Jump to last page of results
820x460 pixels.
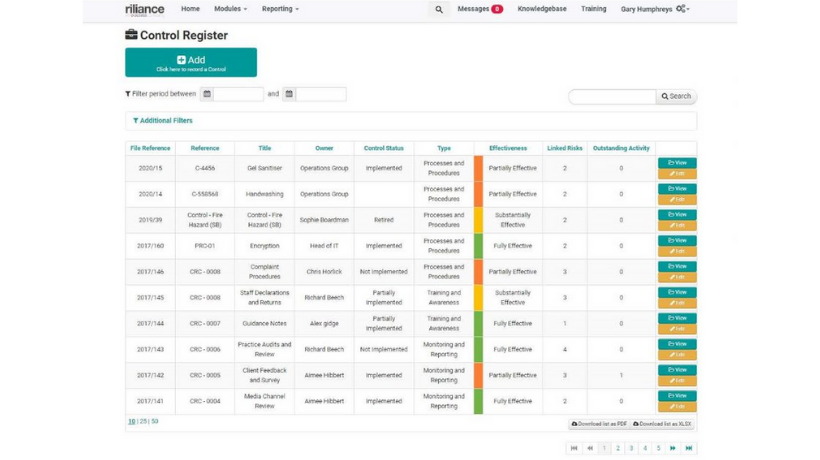tap(689, 448)
